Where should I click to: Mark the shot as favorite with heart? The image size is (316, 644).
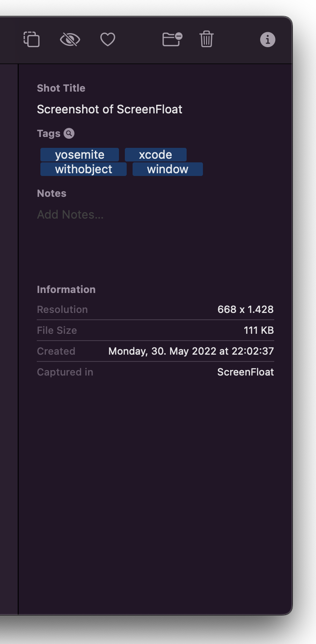tap(108, 40)
